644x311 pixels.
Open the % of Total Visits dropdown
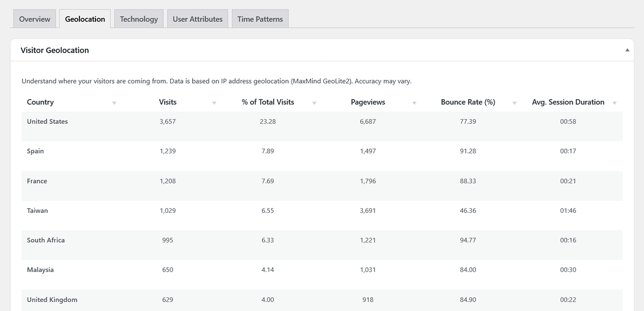[x=314, y=102]
